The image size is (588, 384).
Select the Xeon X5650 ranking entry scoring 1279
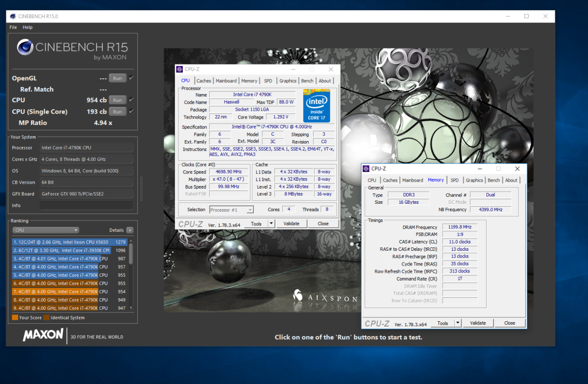tap(70, 242)
